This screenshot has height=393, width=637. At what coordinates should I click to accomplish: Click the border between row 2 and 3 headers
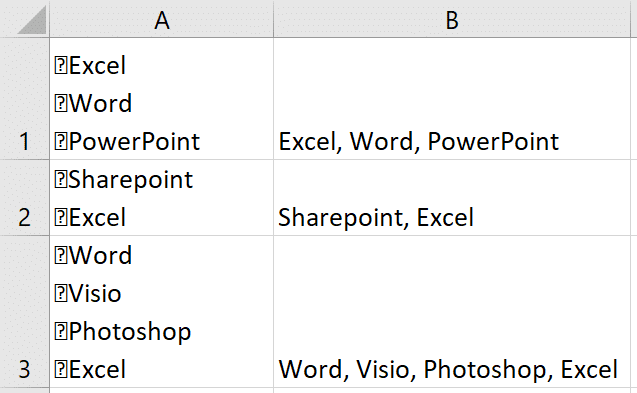click(24, 235)
